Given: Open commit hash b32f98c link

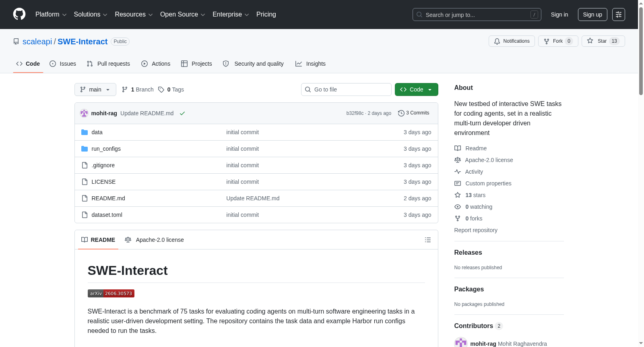Looking at the screenshot, I should point(355,113).
